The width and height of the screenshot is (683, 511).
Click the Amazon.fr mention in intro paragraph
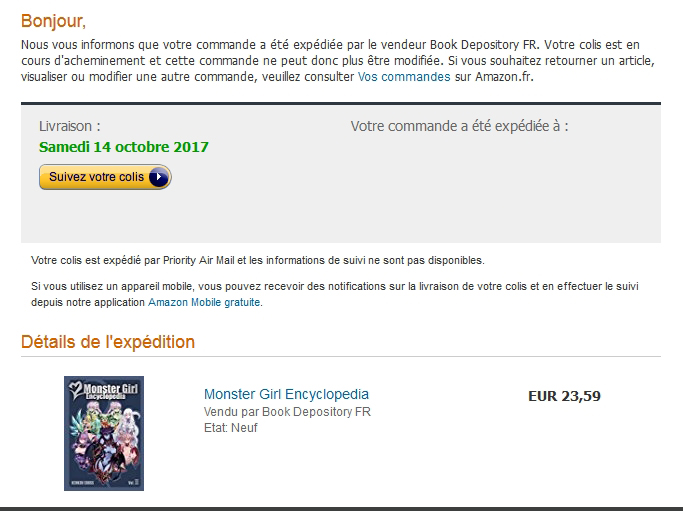click(x=503, y=77)
